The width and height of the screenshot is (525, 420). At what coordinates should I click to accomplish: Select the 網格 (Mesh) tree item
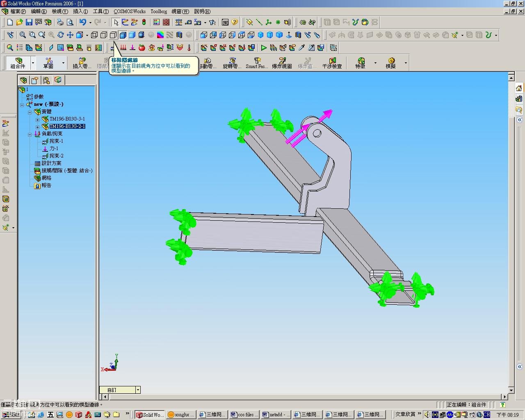[x=43, y=178]
